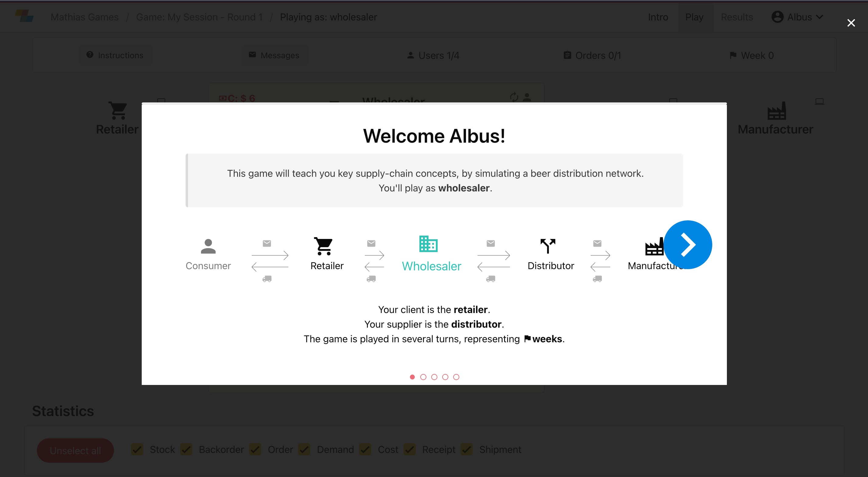Open the Messages panel
Screen dimensions: 868x477
point(274,55)
